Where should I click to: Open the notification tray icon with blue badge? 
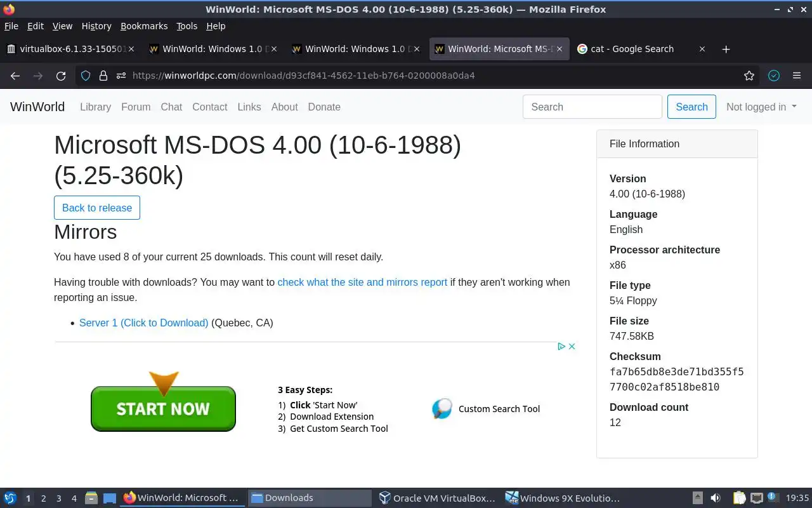[773, 498]
